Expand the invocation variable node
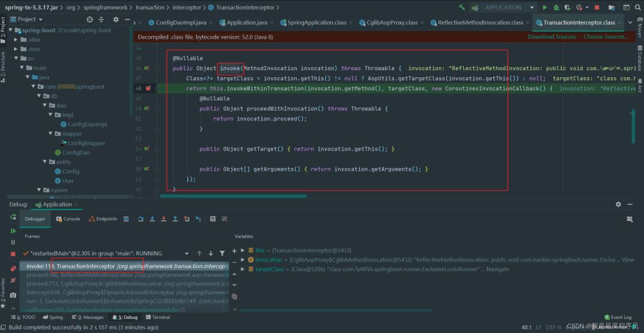 tap(242, 260)
